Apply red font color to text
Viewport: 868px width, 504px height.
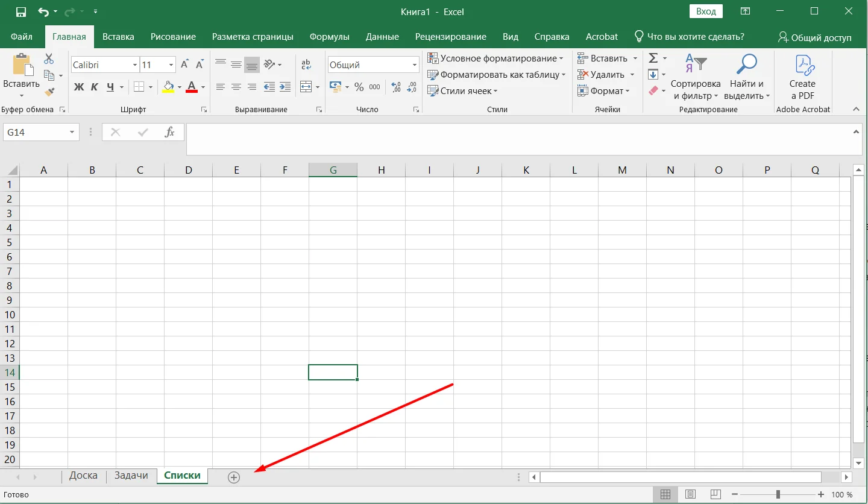192,87
